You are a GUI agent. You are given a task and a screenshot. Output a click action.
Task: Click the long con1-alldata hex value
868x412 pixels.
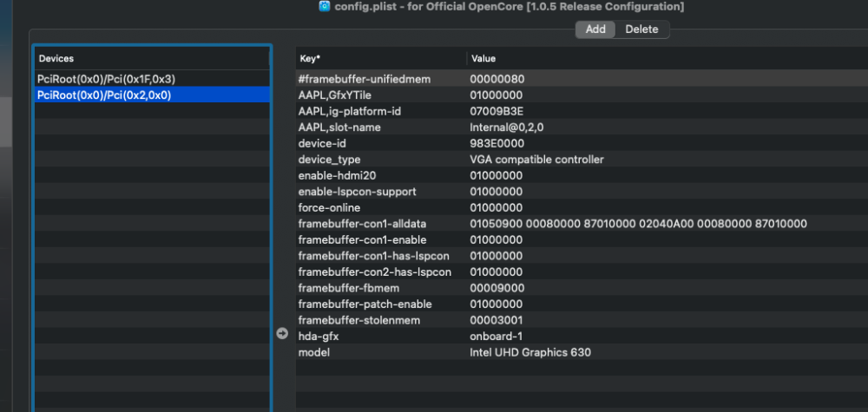[638, 224]
